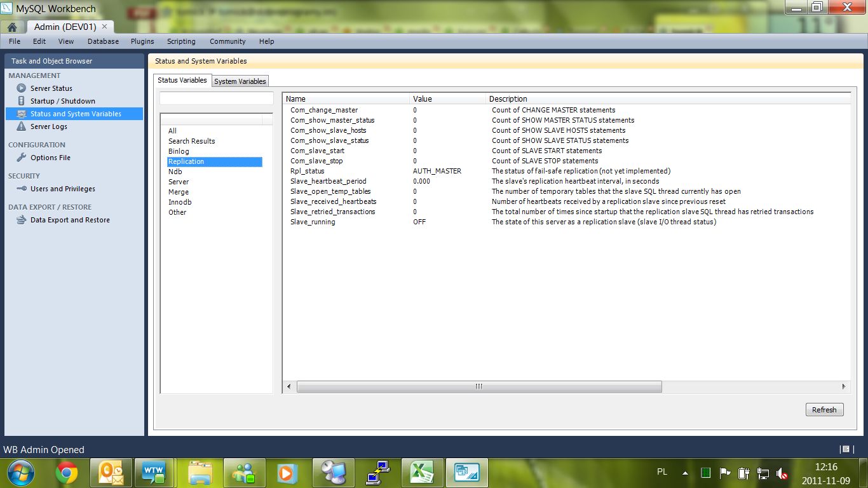Open the Plugins menu

[142, 41]
